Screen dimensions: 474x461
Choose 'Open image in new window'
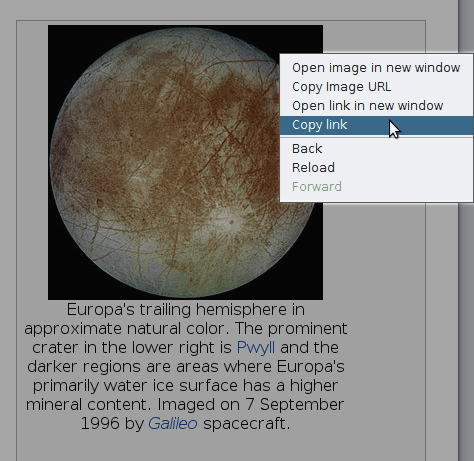[376, 68]
